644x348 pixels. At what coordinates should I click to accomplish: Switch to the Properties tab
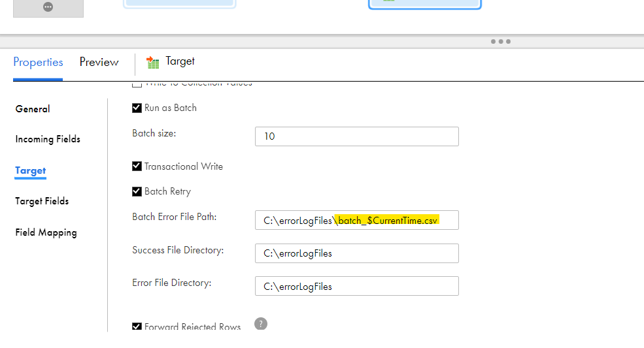point(38,62)
